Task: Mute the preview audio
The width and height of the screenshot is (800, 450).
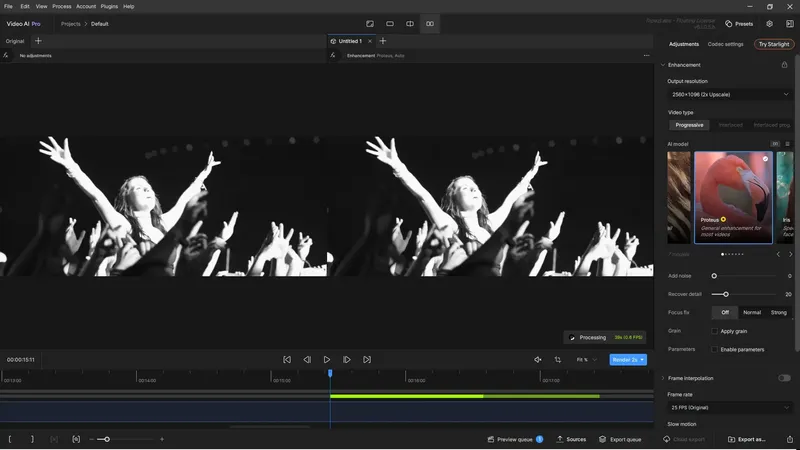Action: click(537, 359)
